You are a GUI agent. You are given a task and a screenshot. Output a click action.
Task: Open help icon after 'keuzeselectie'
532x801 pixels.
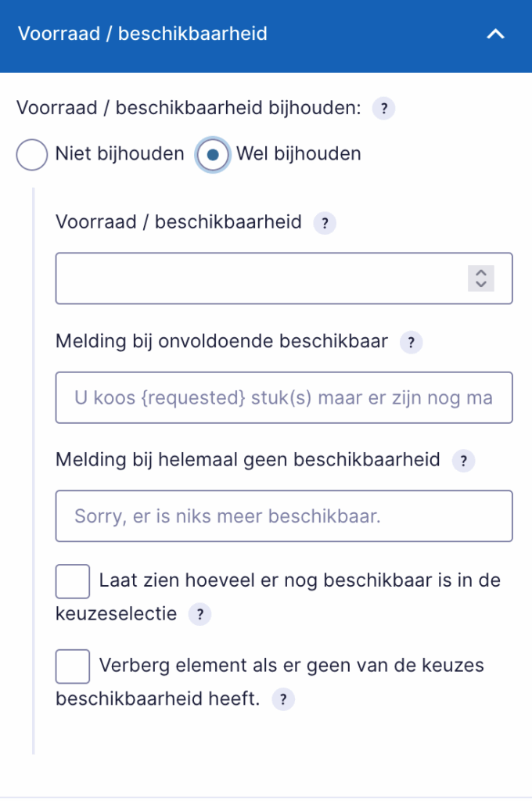point(199,614)
